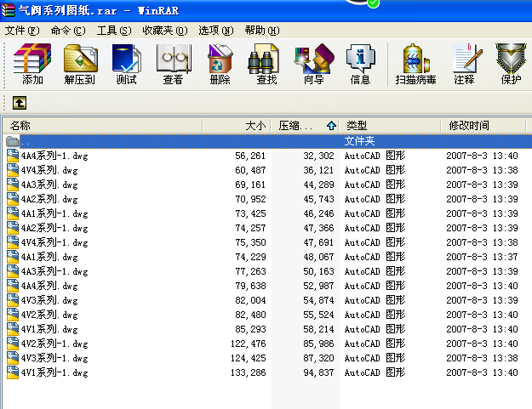Click file icon of 4A1系列-1.dwg
The height and width of the screenshot is (409, 532).
pos(13,213)
